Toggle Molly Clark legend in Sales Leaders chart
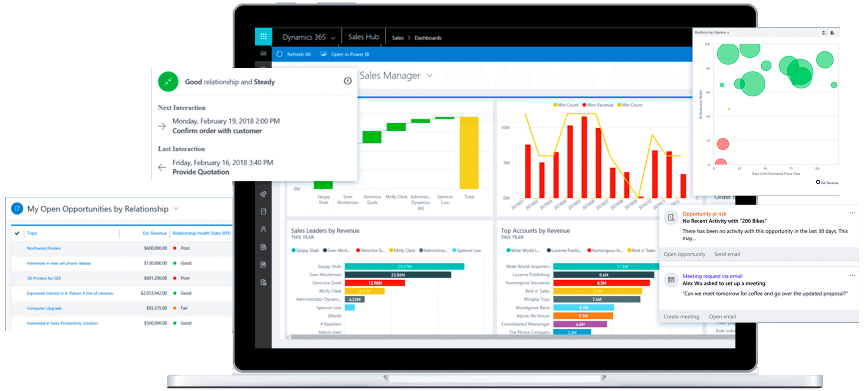Viewport: 868px width, 391px height. pyautogui.click(x=402, y=250)
